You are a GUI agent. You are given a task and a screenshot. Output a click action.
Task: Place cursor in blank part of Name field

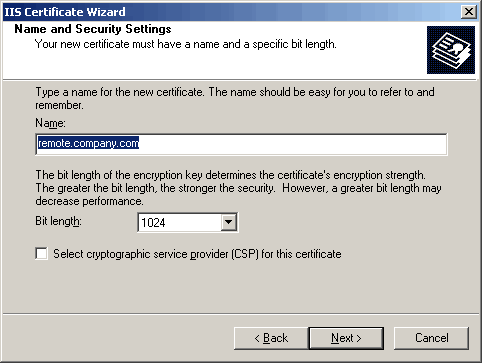293,144
